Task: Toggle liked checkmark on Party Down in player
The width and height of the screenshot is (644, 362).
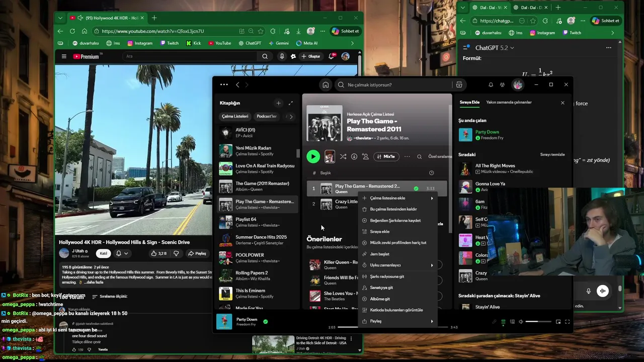Action: (x=265, y=321)
